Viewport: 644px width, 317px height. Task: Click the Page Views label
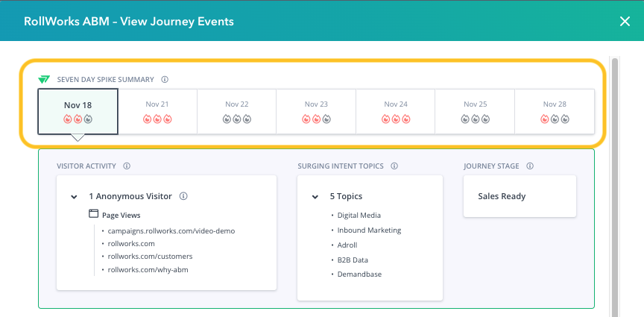coord(121,215)
